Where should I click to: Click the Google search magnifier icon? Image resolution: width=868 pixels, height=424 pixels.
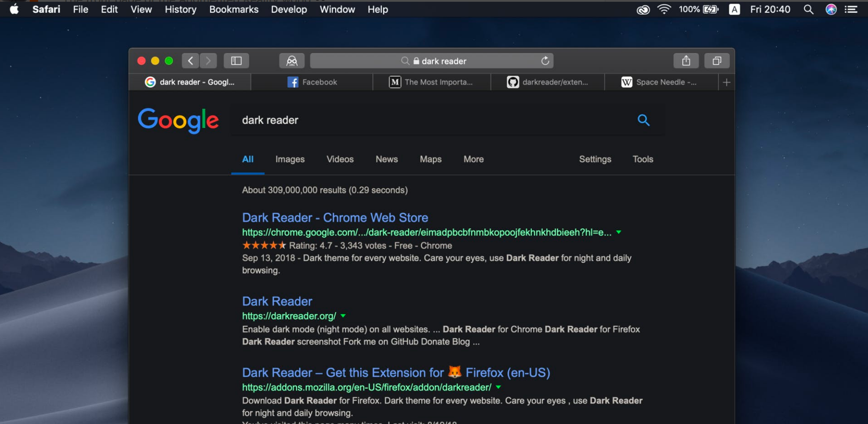click(x=643, y=120)
